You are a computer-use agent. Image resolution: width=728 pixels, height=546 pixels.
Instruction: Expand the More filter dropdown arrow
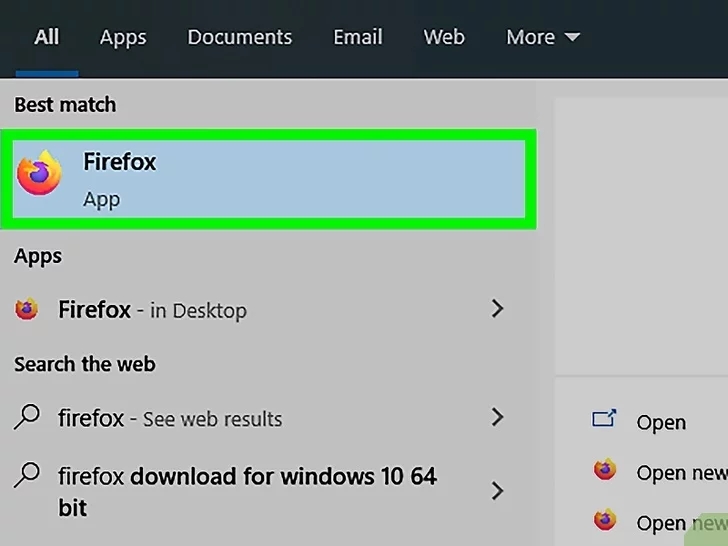tap(572, 37)
